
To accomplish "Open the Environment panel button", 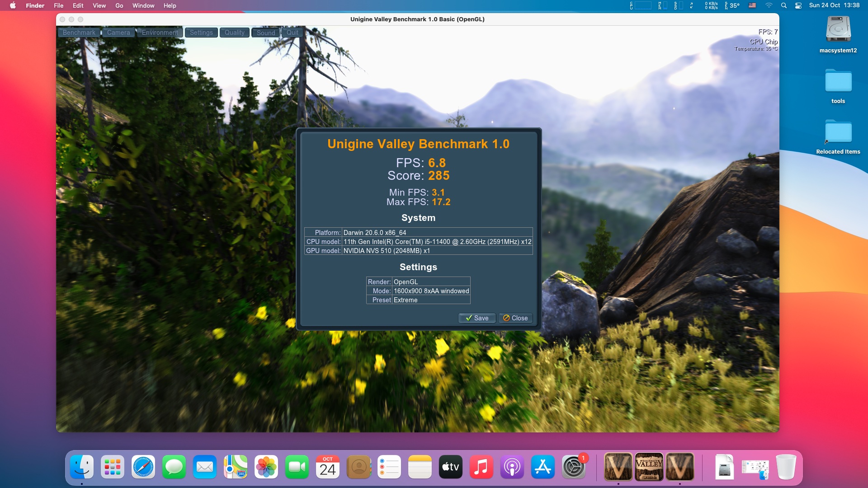I will point(160,33).
